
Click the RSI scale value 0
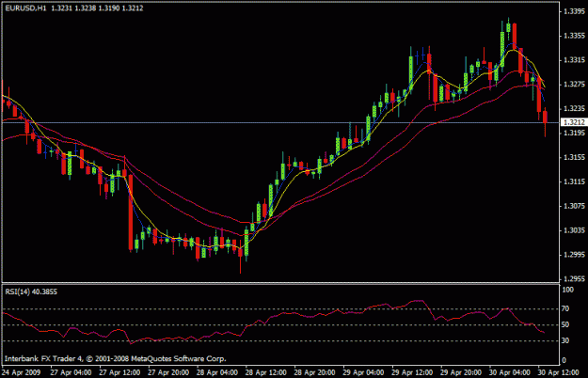click(564, 361)
